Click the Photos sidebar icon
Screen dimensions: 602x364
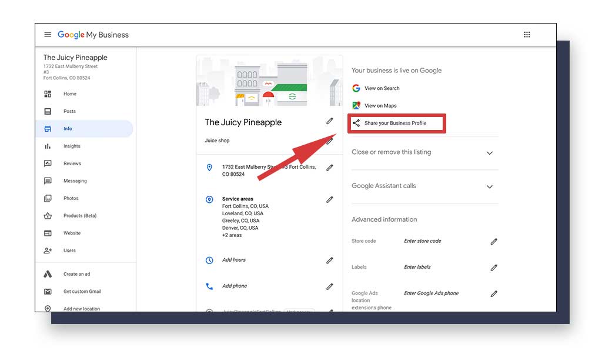(x=48, y=198)
